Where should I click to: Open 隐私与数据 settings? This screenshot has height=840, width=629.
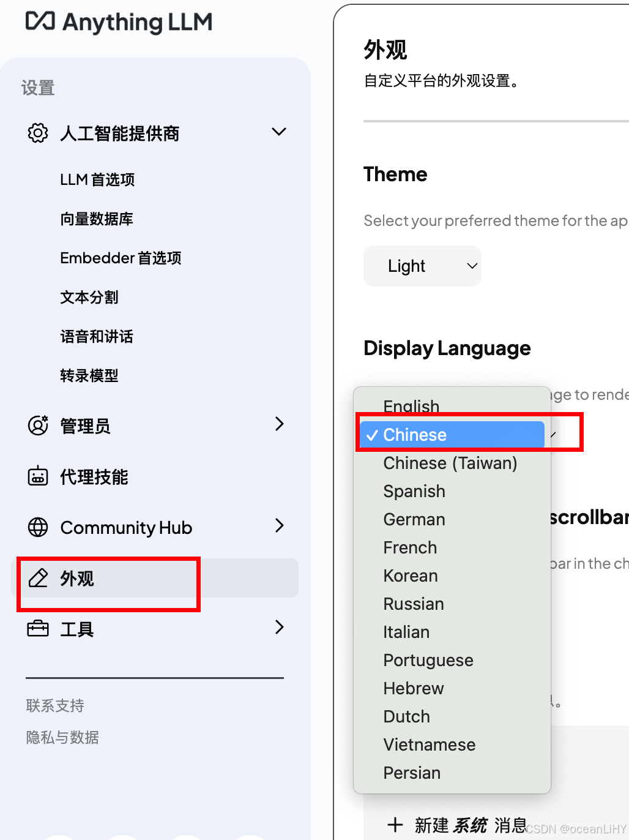(62, 737)
